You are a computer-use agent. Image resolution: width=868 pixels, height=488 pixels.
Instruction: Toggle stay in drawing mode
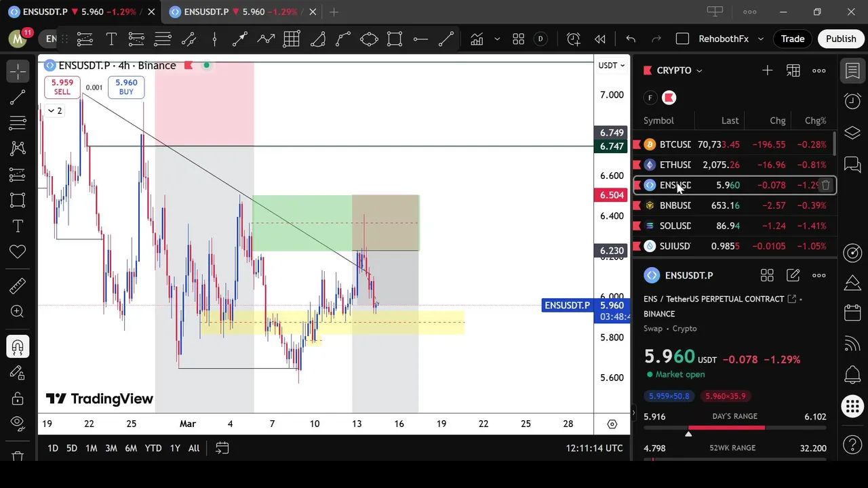click(x=18, y=373)
